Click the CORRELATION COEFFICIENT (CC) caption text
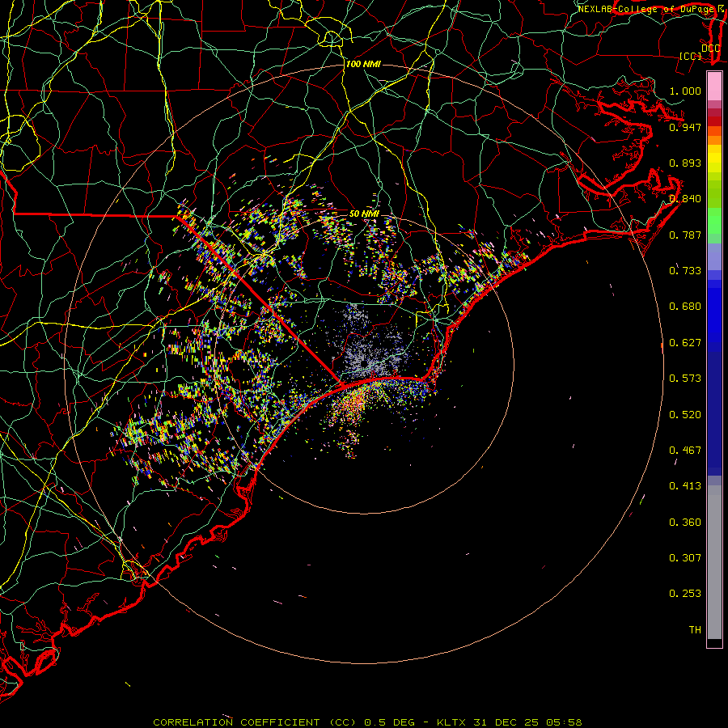 pos(255,722)
